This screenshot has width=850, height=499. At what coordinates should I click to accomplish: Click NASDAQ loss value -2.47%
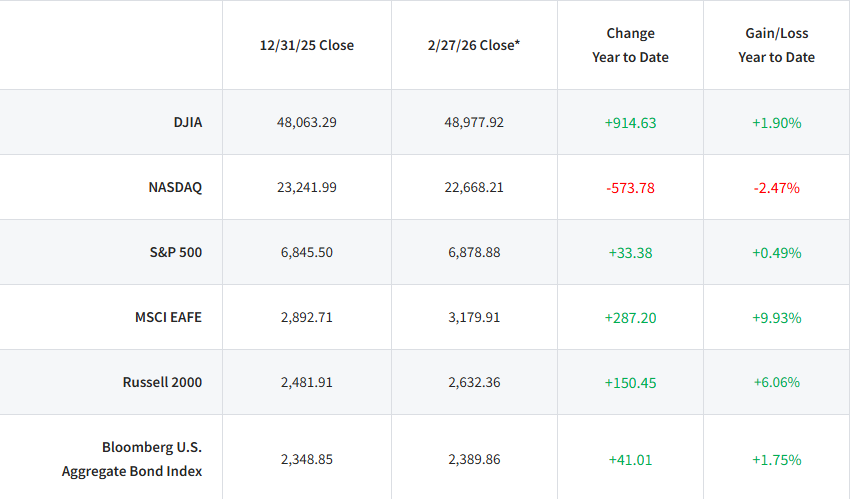777,188
